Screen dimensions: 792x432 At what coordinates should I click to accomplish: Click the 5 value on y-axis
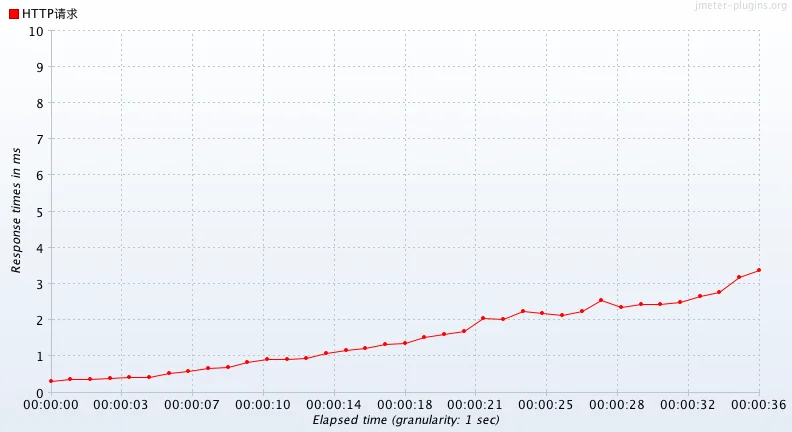point(39,212)
